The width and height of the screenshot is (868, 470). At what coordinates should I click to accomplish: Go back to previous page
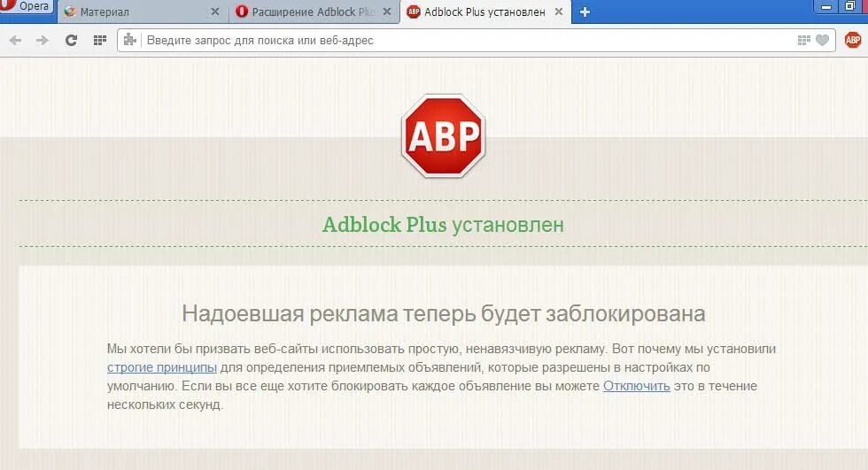click(x=16, y=41)
